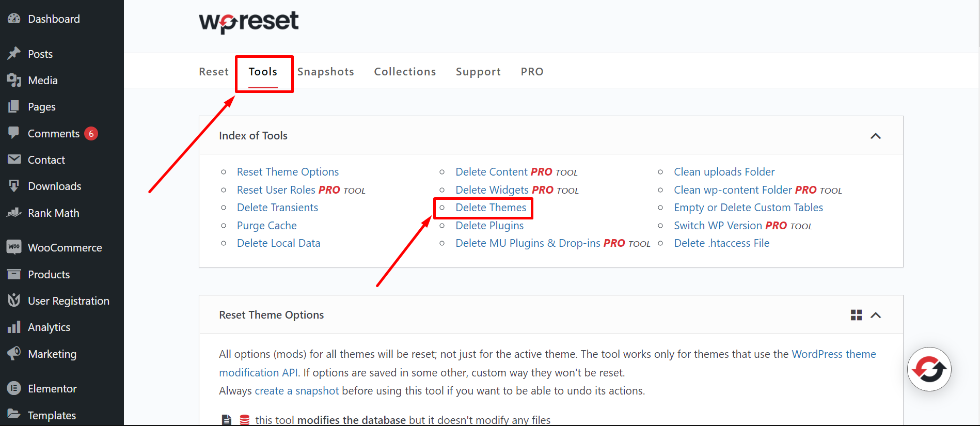This screenshot has height=426, width=980.
Task: Click the Pages icon in sidebar
Action: (14, 106)
